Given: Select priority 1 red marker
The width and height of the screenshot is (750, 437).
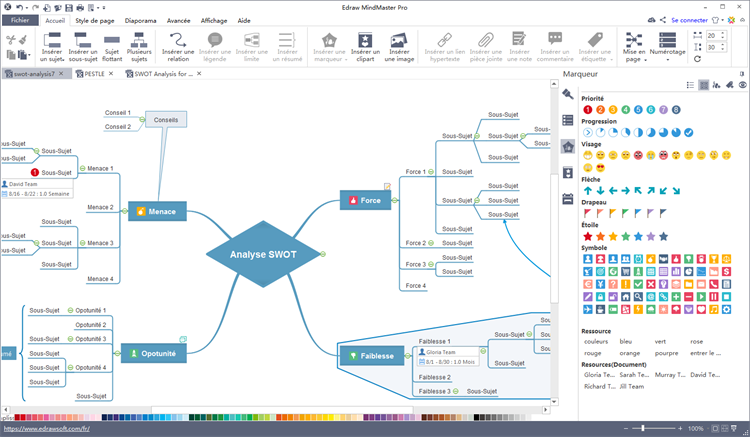Looking at the screenshot, I should click(x=588, y=109).
